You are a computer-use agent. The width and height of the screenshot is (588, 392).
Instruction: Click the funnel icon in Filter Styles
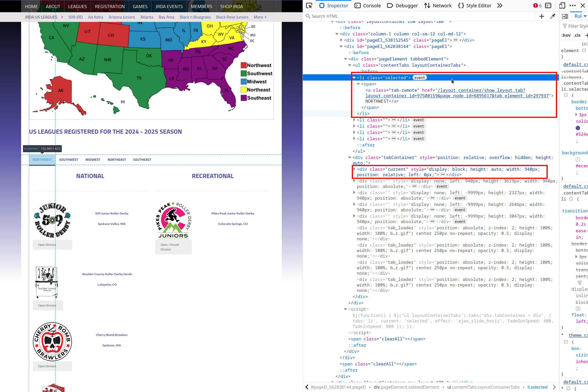(x=565, y=26)
